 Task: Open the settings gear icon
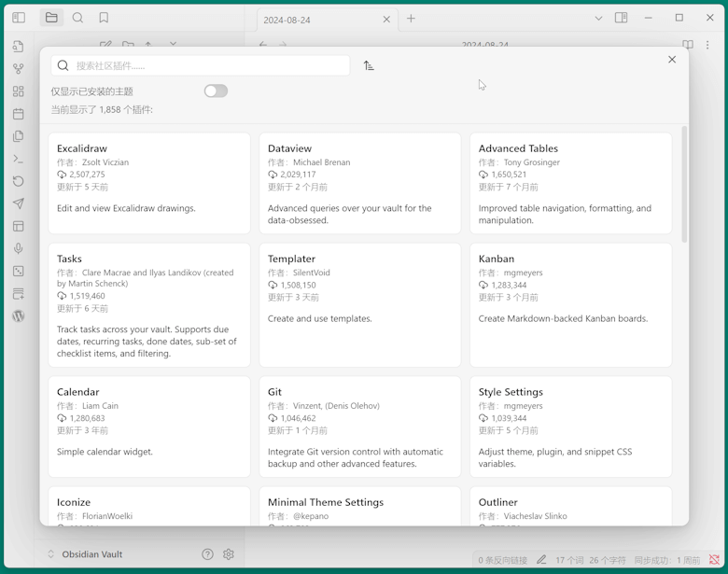[x=229, y=554]
